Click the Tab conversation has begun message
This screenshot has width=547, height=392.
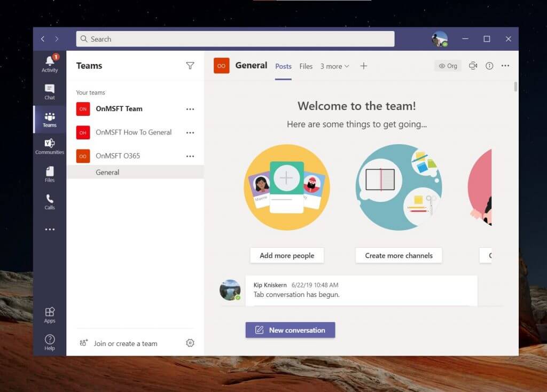pyautogui.click(x=296, y=295)
